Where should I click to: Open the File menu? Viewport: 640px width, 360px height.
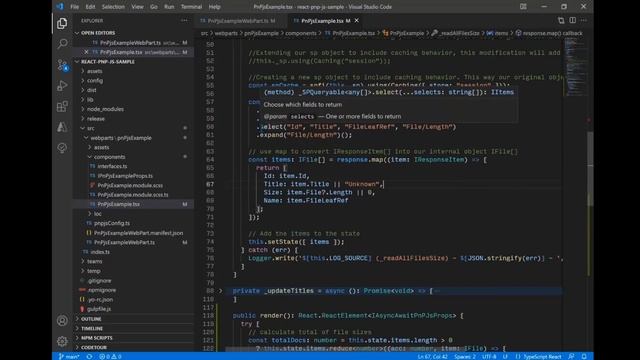coord(75,7)
